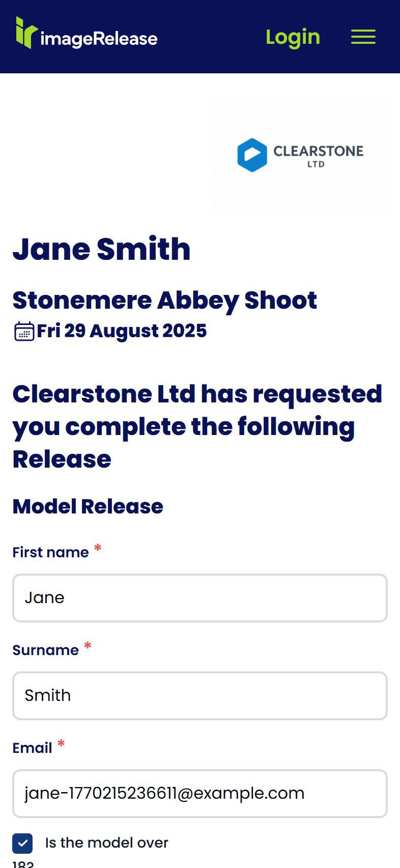The height and width of the screenshot is (868, 400).
Task: Click the imageRelease green logo icon
Action: [26, 33]
